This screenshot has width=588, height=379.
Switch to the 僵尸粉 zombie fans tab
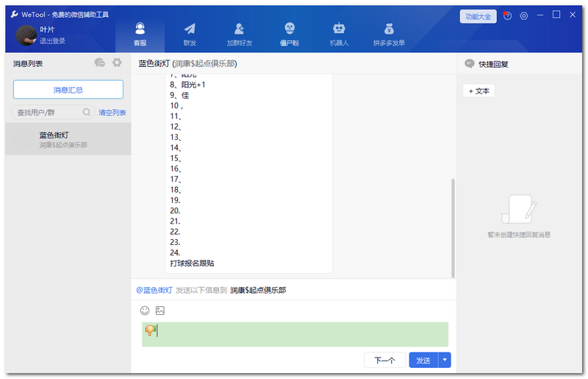point(290,34)
